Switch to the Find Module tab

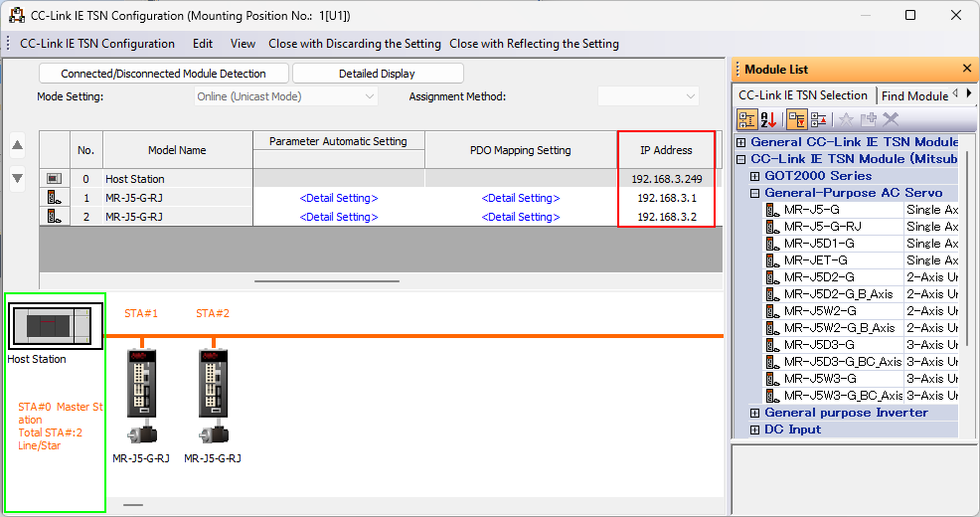915,96
